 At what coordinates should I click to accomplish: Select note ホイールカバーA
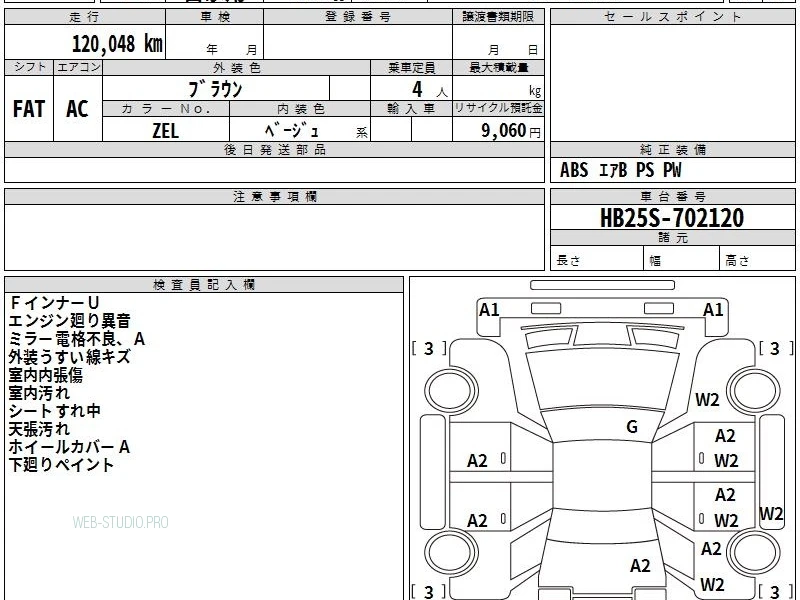(x=69, y=447)
